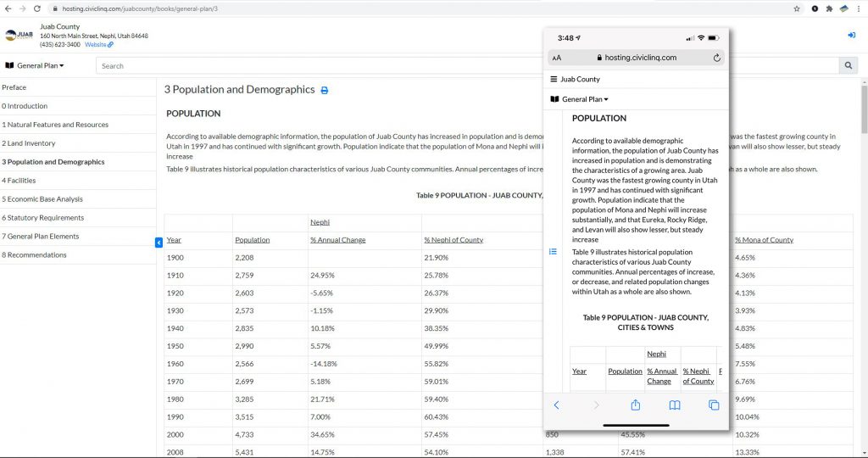Click the Population column header

pyautogui.click(x=253, y=240)
